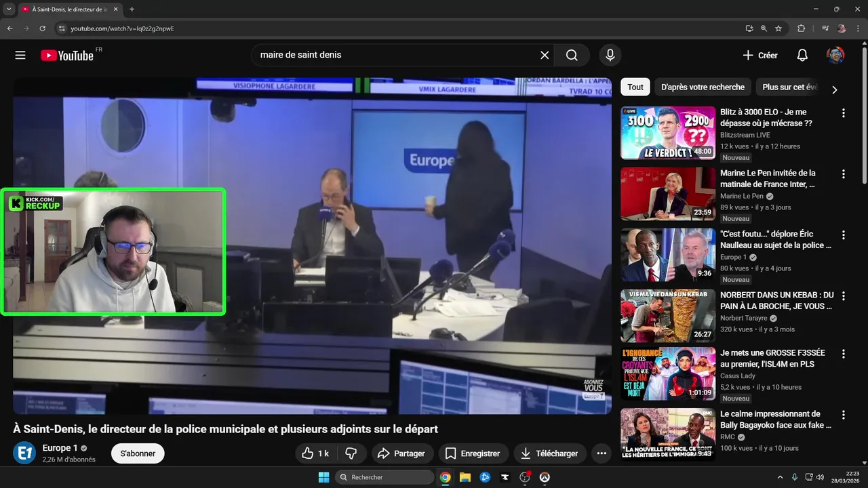The width and height of the screenshot is (868, 488).
Task: Open options for the Éric Naulleau video
Action: click(x=844, y=235)
